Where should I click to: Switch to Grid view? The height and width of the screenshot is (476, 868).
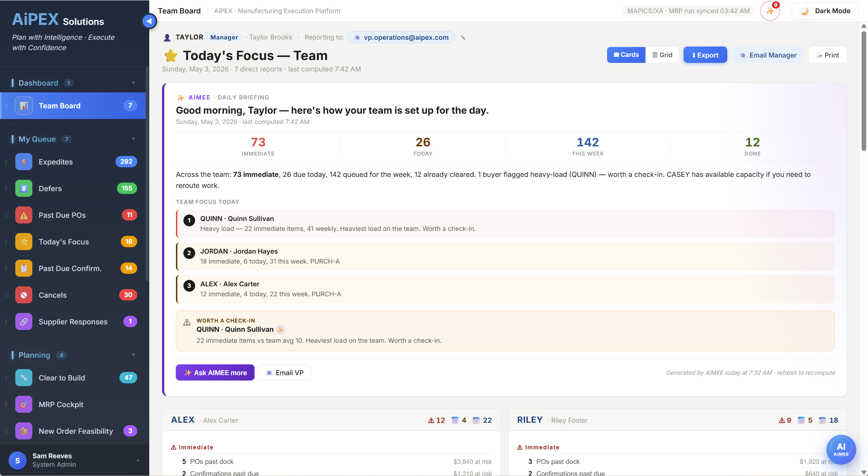(662, 55)
